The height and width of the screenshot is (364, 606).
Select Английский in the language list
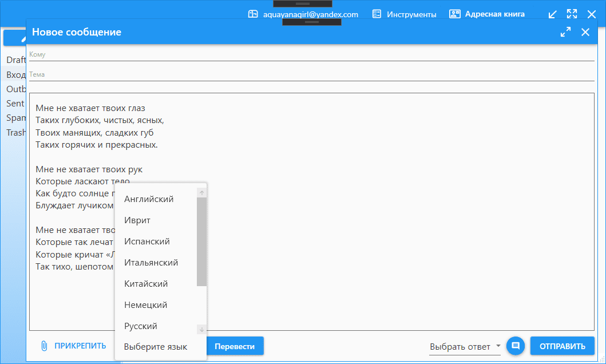click(x=149, y=199)
